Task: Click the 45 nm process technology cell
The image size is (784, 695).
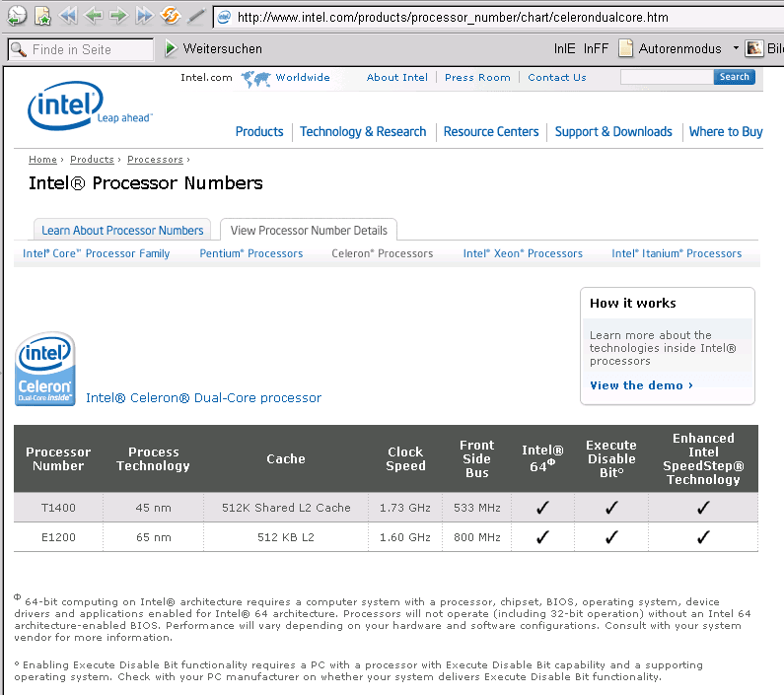Action: pos(154,508)
